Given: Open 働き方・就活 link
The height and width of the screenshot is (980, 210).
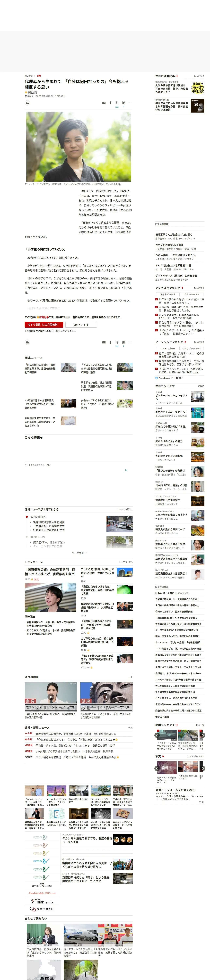Looking at the screenshot, I should (x=162, y=717).
